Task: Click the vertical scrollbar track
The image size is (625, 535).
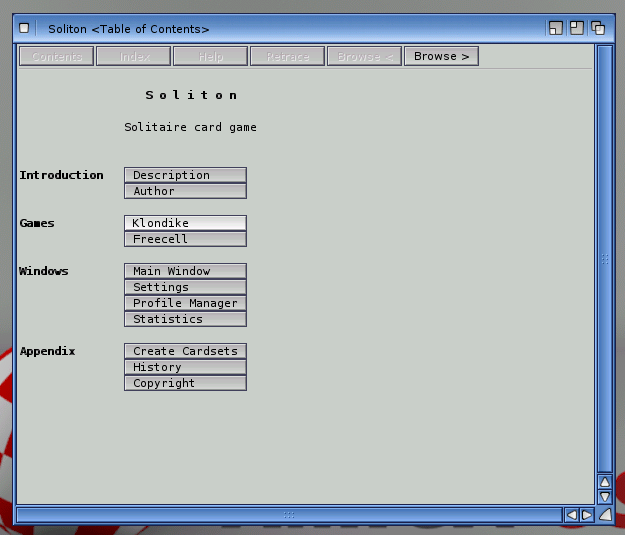Action: pos(604,258)
